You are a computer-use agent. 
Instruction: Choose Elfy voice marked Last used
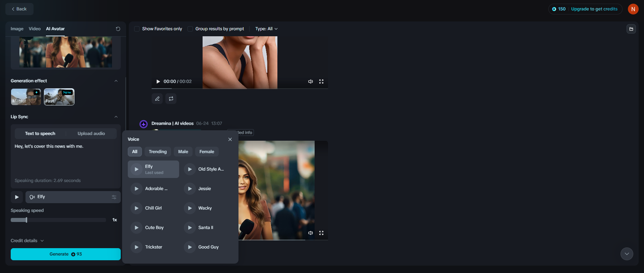(153, 169)
